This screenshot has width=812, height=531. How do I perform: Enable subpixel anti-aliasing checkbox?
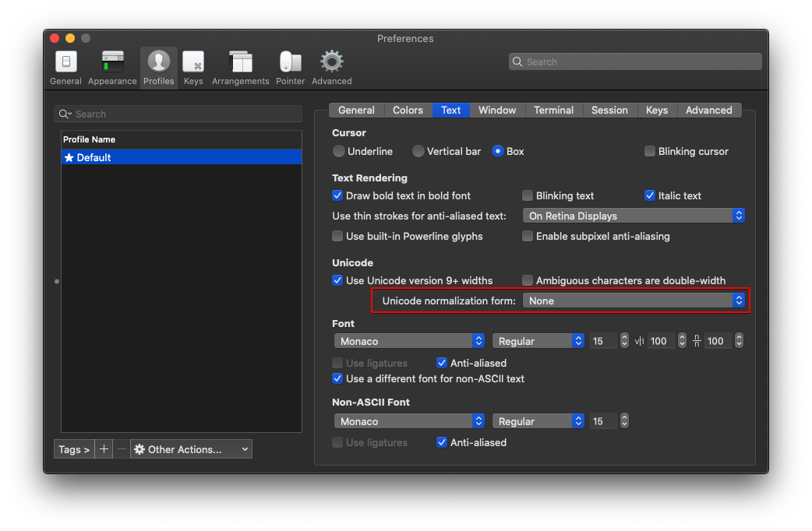point(528,236)
